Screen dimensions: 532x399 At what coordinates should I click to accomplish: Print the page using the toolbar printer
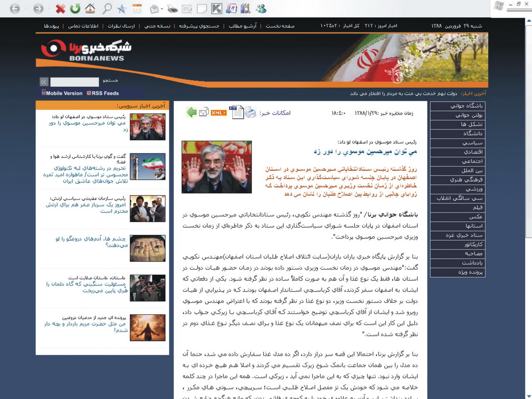click(x=173, y=9)
